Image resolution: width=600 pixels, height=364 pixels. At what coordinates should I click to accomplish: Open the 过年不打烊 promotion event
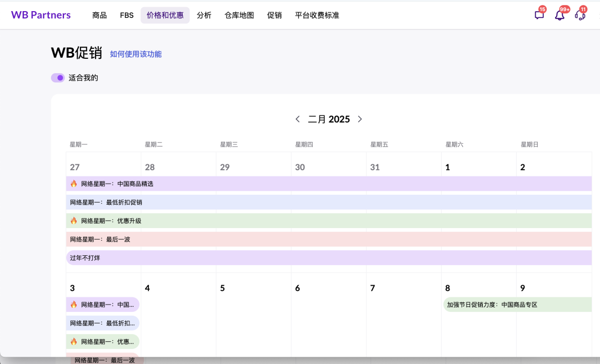(328, 258)
